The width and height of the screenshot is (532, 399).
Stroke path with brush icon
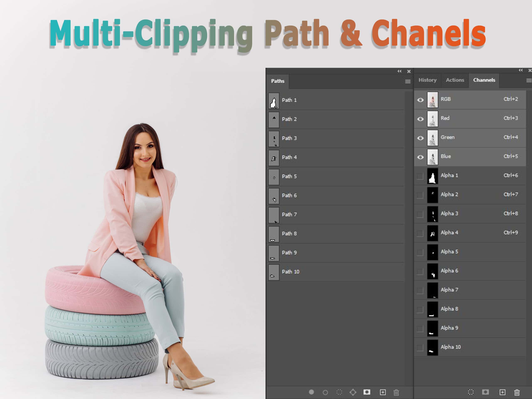325,392
